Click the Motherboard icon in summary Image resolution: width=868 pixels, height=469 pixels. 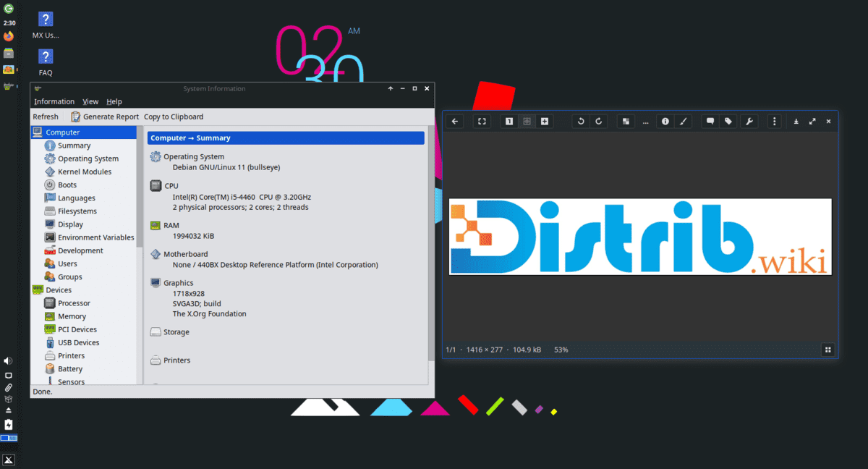coord(155,254)
